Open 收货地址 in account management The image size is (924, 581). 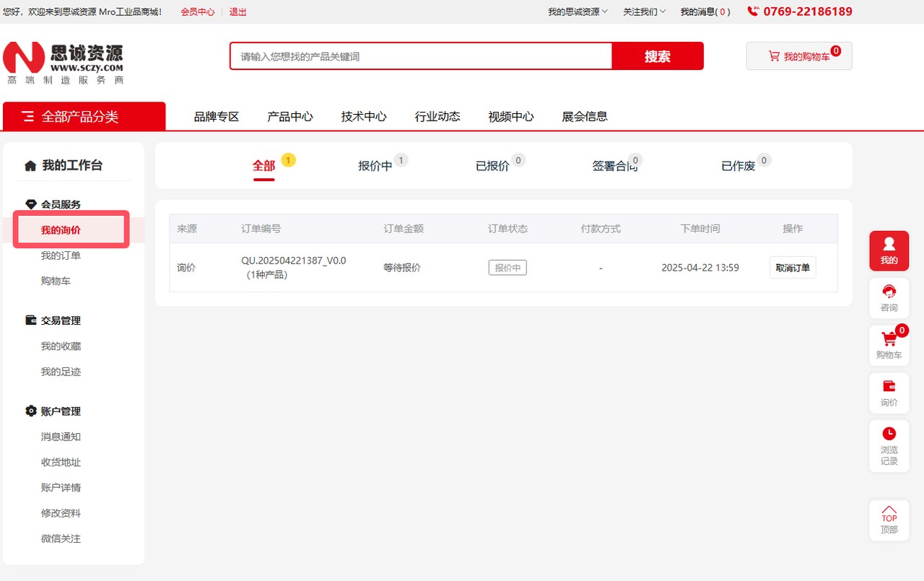pos(61,462)
